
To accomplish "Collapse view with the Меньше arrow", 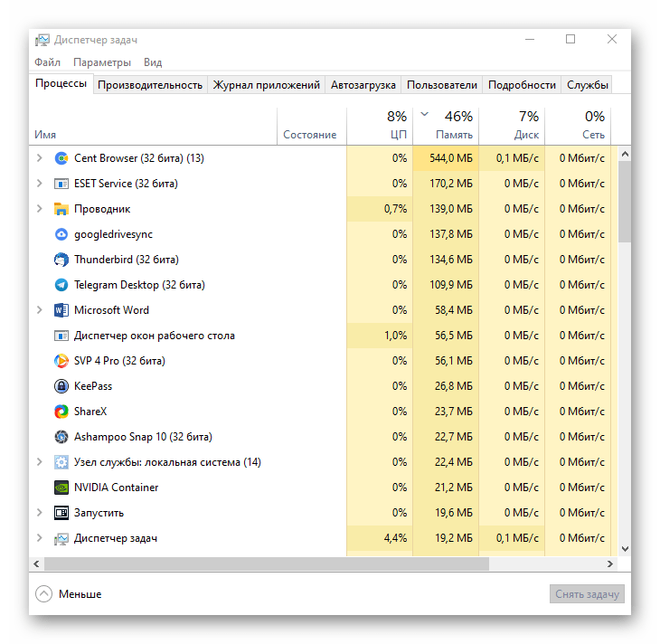I will (43, 594).
